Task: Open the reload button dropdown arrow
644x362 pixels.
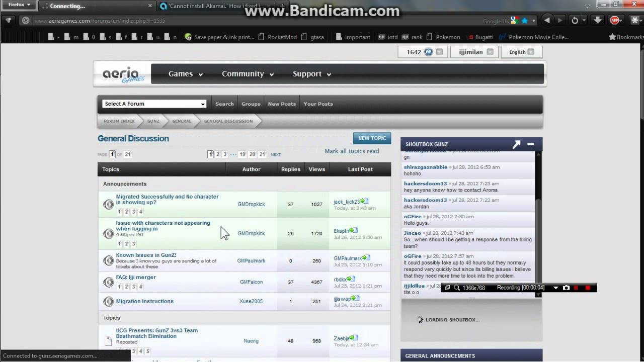Action: [584, 21]
